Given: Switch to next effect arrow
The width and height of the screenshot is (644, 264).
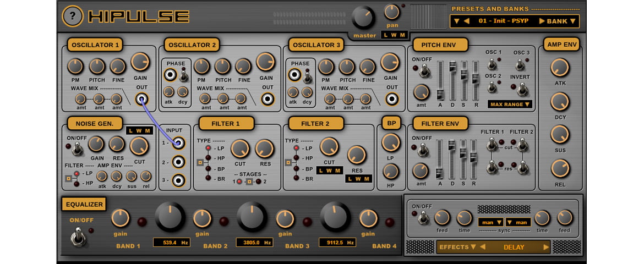Looking at the screenshot, I should pos(546,247).
